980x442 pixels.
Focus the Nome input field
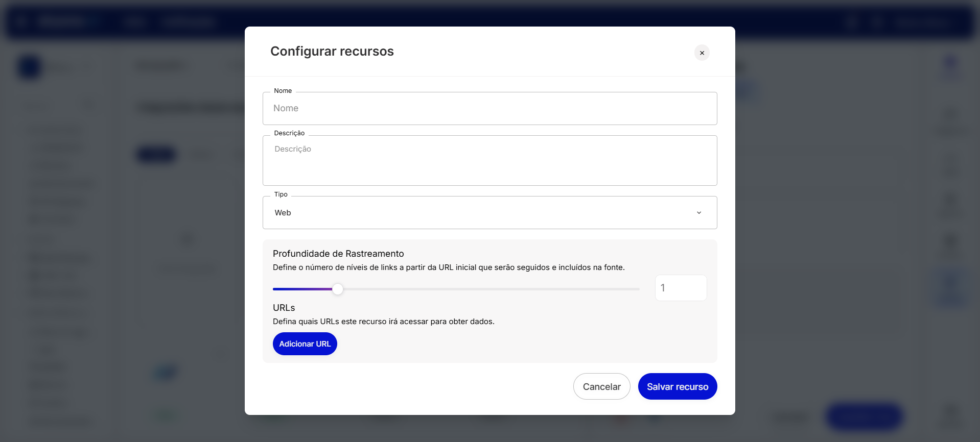489,109
